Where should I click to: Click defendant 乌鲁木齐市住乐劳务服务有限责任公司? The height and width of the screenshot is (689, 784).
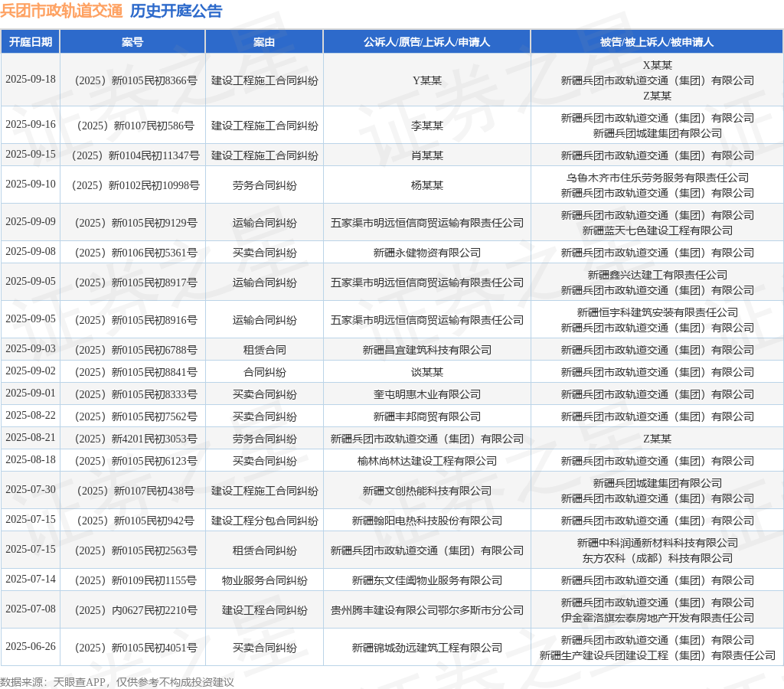coord(657,178)
